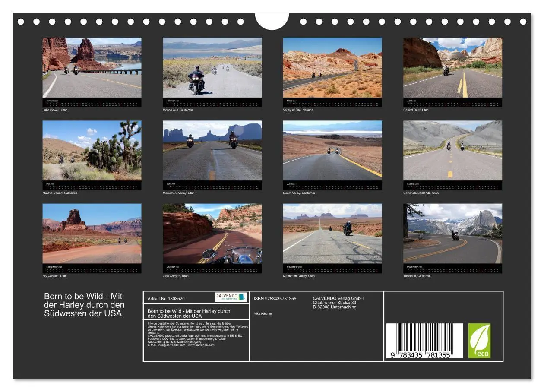Select the Artikel-Nr. 1803520 label

(166, 299)
